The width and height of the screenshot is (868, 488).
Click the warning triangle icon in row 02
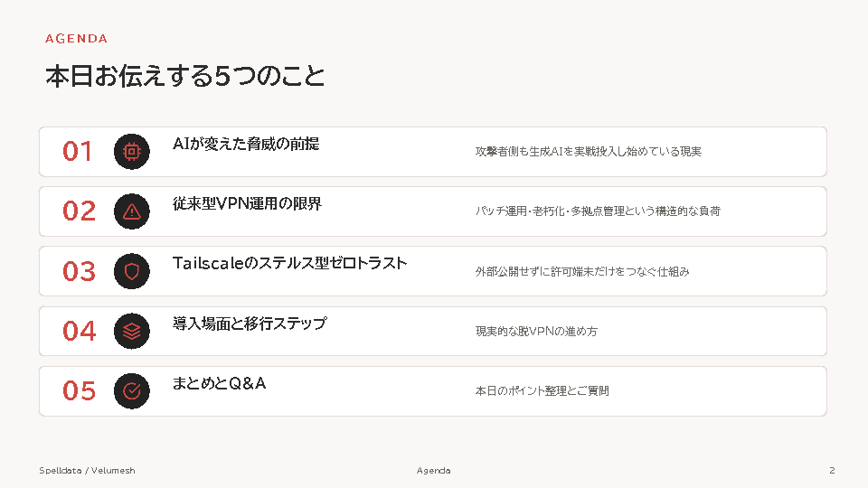(x=132, y=211)
